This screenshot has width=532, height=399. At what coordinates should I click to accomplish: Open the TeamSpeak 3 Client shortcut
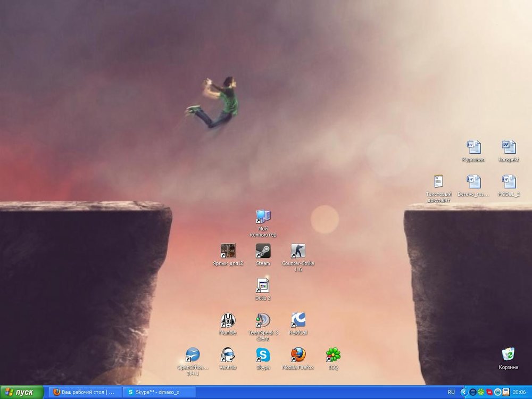point(263,320)
